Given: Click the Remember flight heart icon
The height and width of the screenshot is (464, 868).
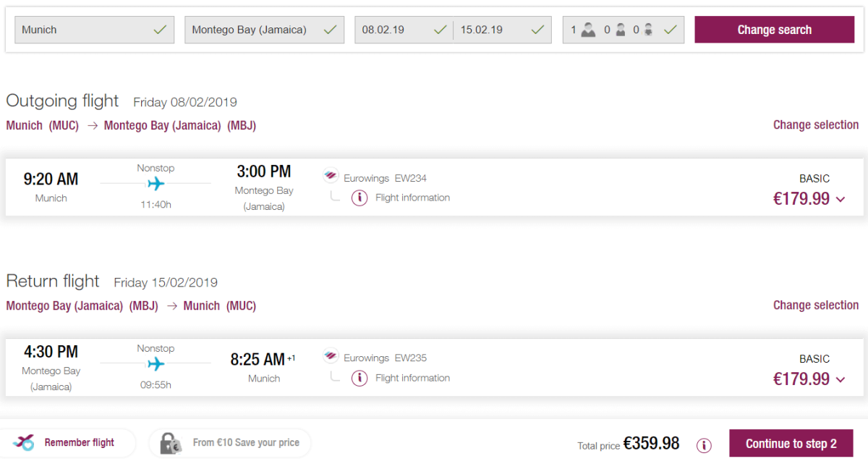Looking at the screenshot, I should click(24, 442).
